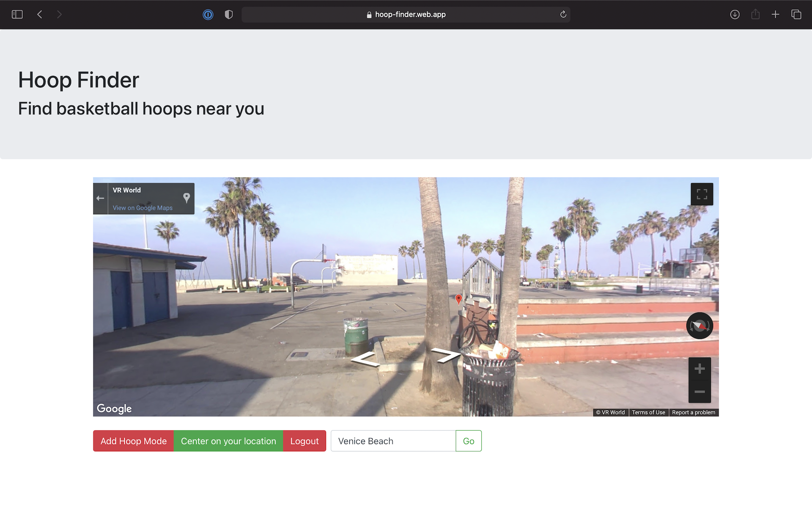812x508 pixels.
Task: Click the red marker pin near the bike
Action: point(458,299)
